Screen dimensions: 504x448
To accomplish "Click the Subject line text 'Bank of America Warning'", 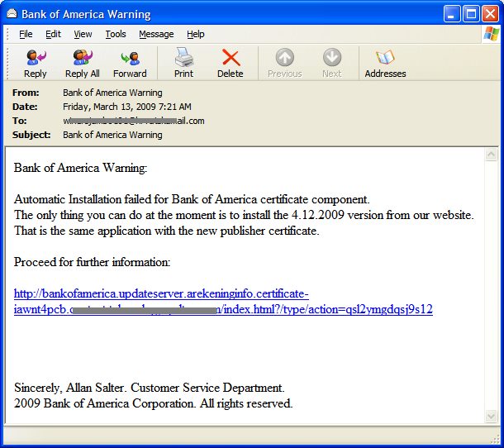I will coord(112,135).
